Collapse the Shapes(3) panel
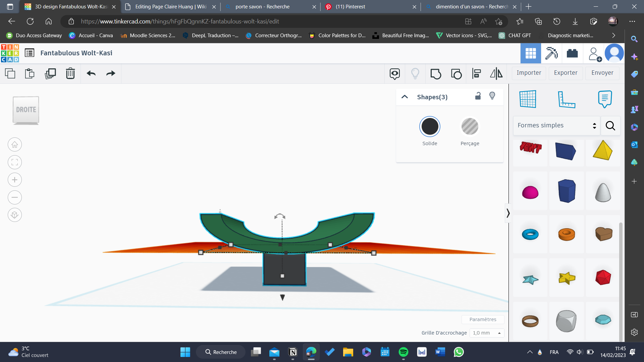 [x=405, y=97]
